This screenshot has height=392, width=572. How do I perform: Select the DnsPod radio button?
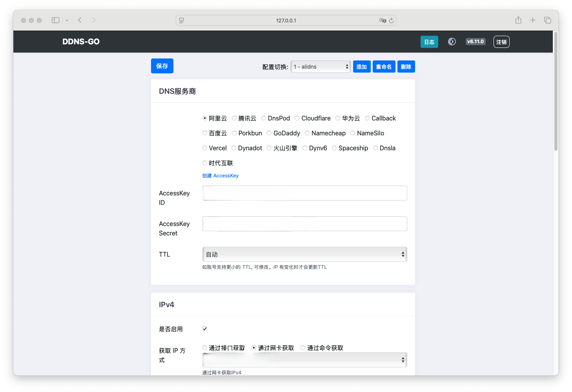point(264,118)
